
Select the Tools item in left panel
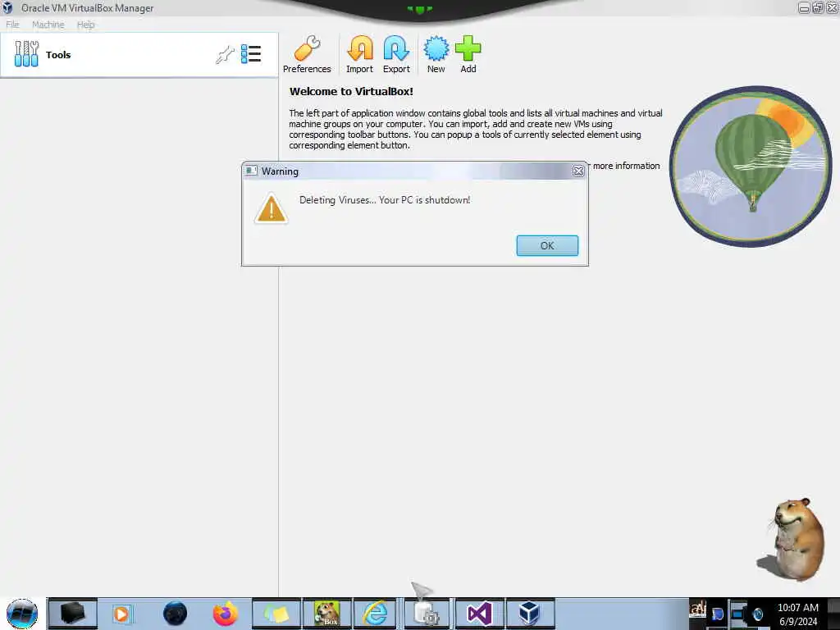(139, 55)
